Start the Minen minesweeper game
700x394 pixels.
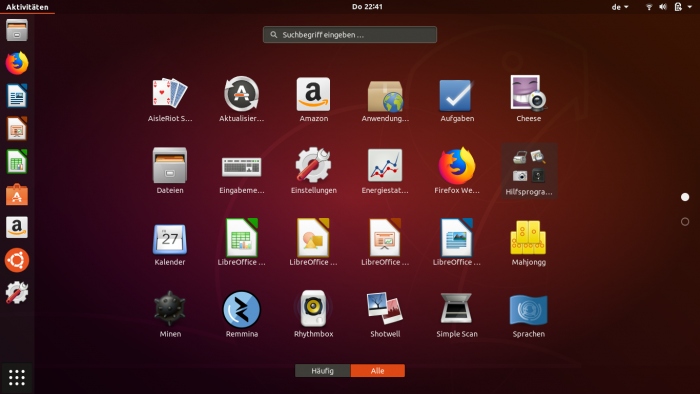pos(170,315)
